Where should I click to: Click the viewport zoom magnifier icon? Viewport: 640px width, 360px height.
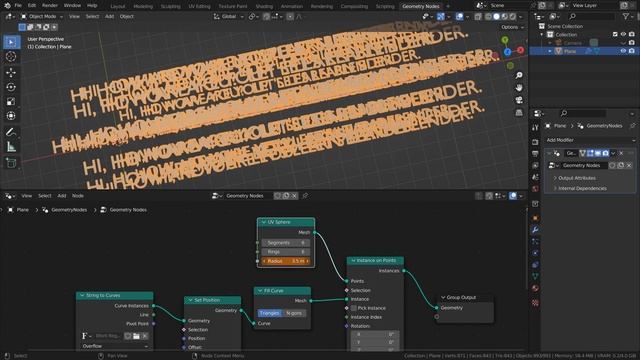[519, 76]
